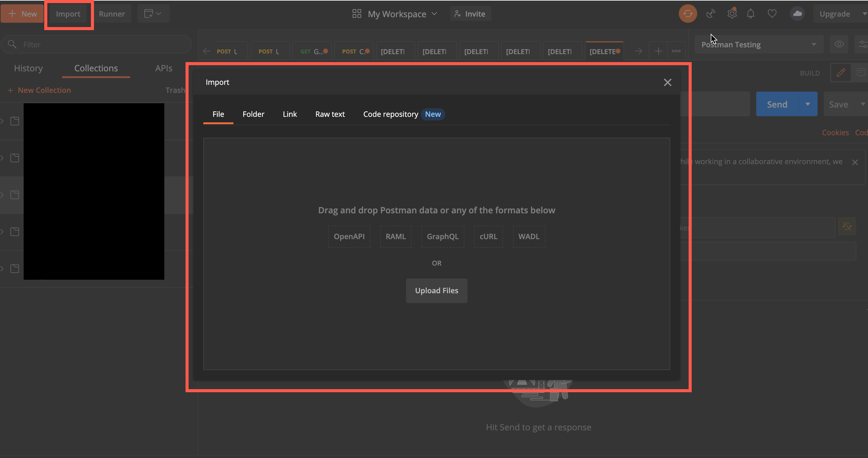Viewport: 868px width, 458px height.
Task: Switch to the APIs sidebar tab
Action: pyautogui.click(x=164, y=68)
